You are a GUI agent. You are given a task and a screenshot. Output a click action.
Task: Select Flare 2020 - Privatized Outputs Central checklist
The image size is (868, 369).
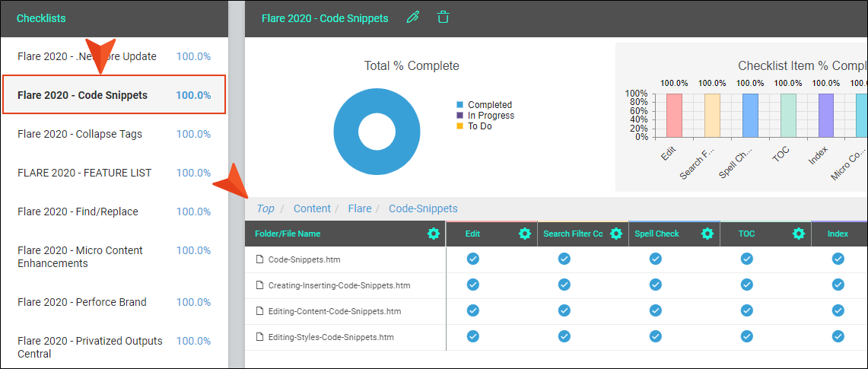click(114, 347)
